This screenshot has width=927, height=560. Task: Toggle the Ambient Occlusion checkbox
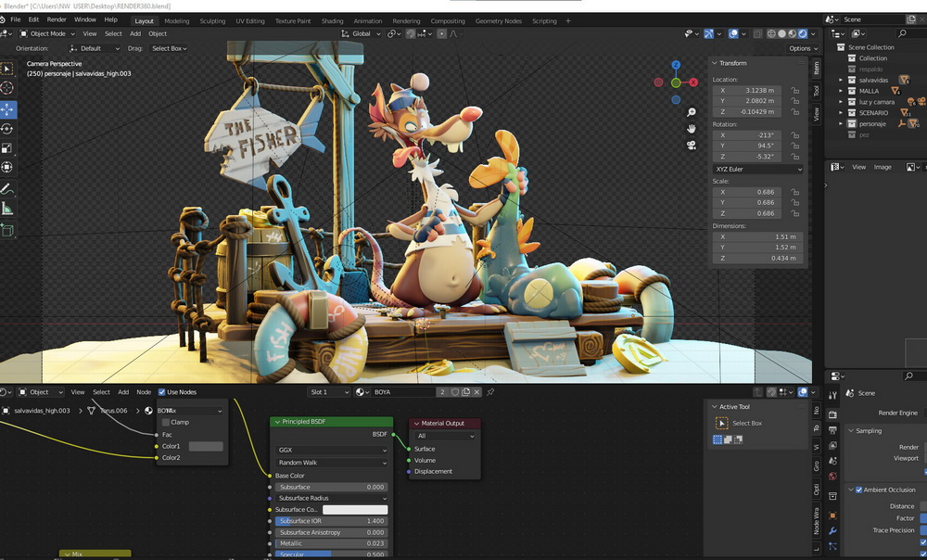[858, 490]
